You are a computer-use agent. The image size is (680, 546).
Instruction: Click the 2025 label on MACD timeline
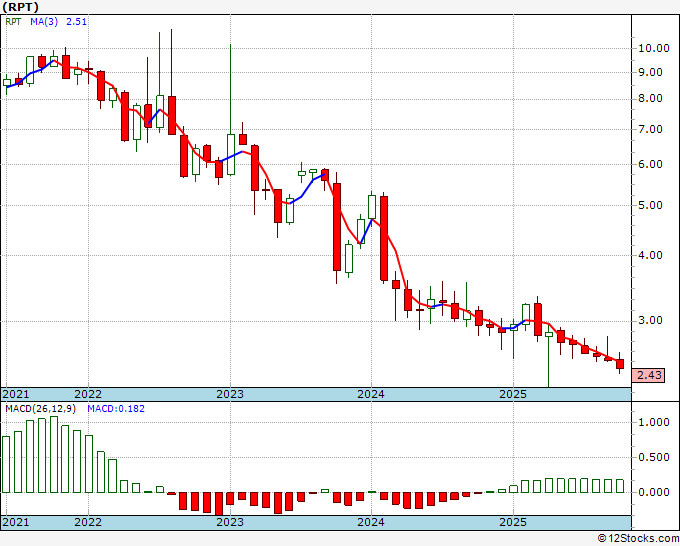[513, 522]
